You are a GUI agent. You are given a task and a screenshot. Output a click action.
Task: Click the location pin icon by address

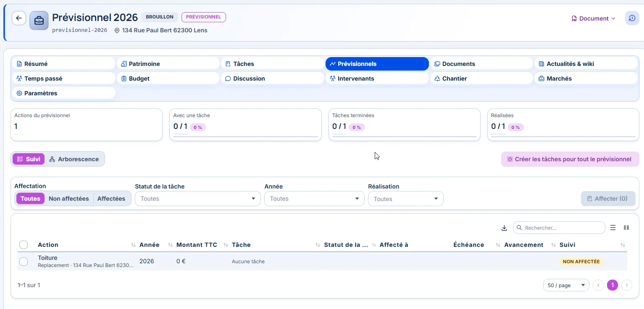click(117, 31)
